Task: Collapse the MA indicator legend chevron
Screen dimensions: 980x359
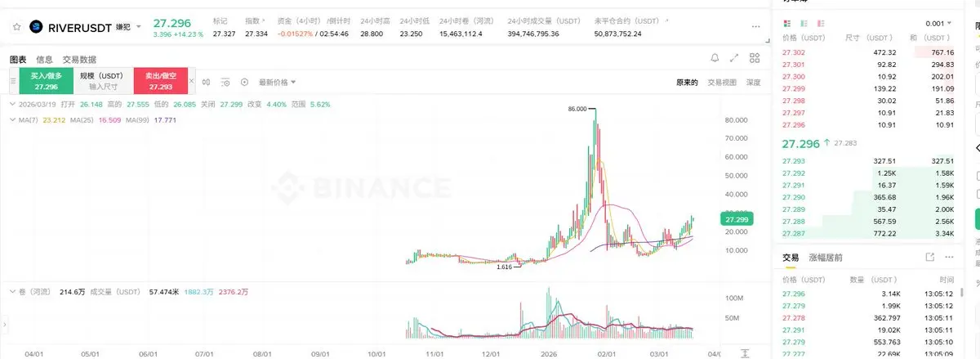Action: pyautogui.click(x=13, y=120)
